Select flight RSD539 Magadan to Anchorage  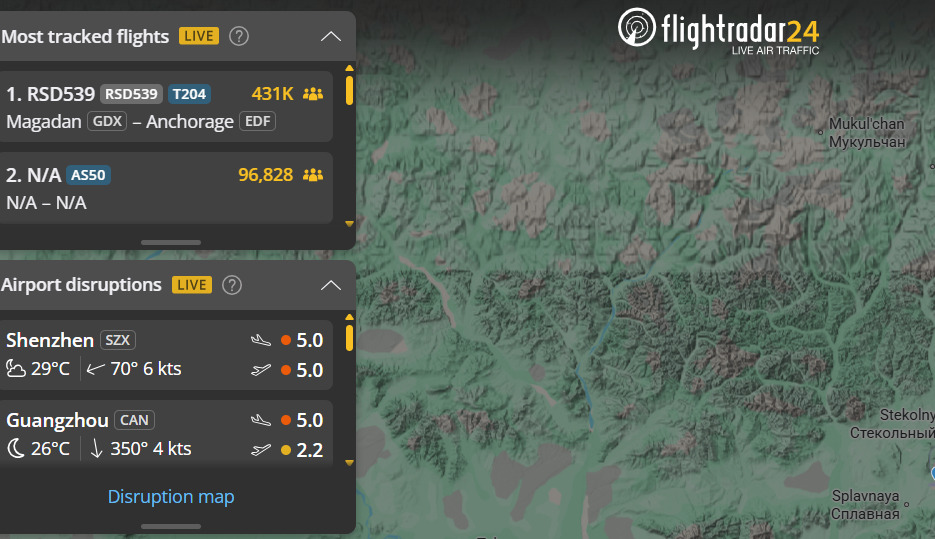coord(166,106)
